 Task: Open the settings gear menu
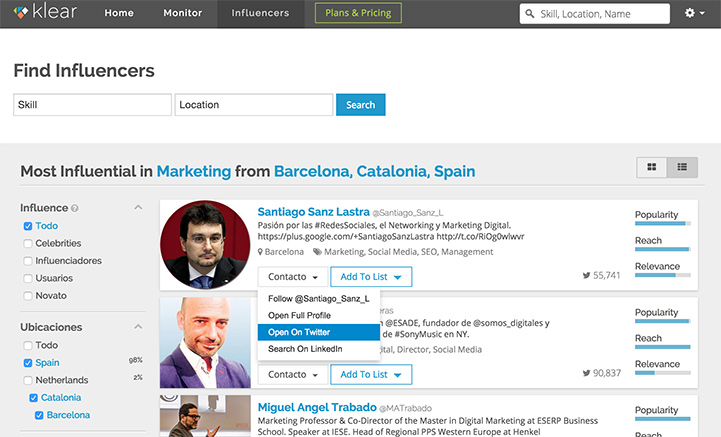point(693,14)
